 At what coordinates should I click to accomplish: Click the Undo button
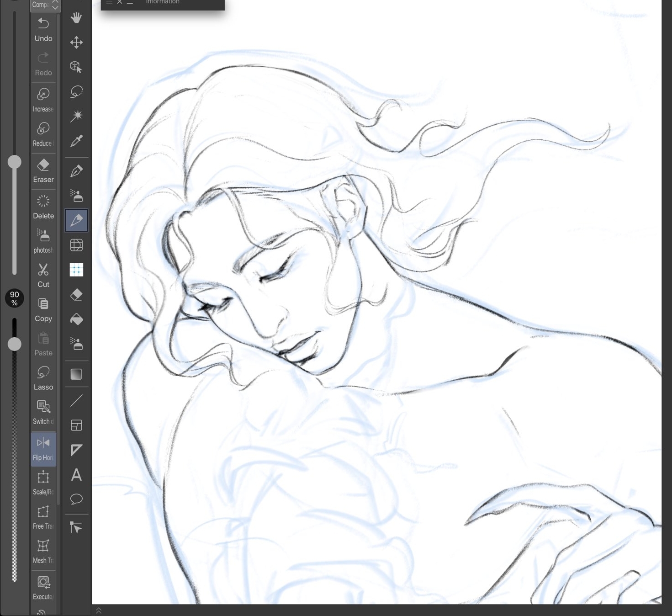pyautogui.click(x=43, y=30)
